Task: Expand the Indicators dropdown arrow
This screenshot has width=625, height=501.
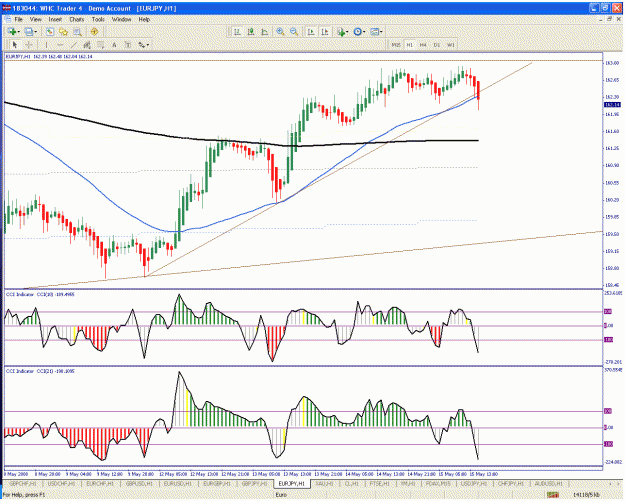Action: click(347, 31)
